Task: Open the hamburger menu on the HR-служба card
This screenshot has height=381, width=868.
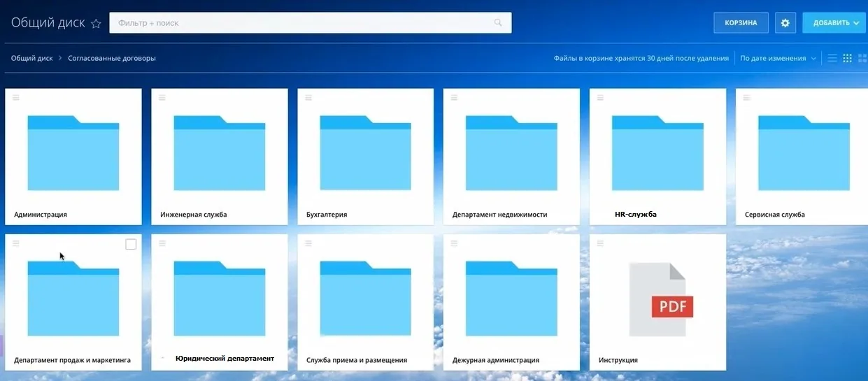Action: (x=601, y=98)
